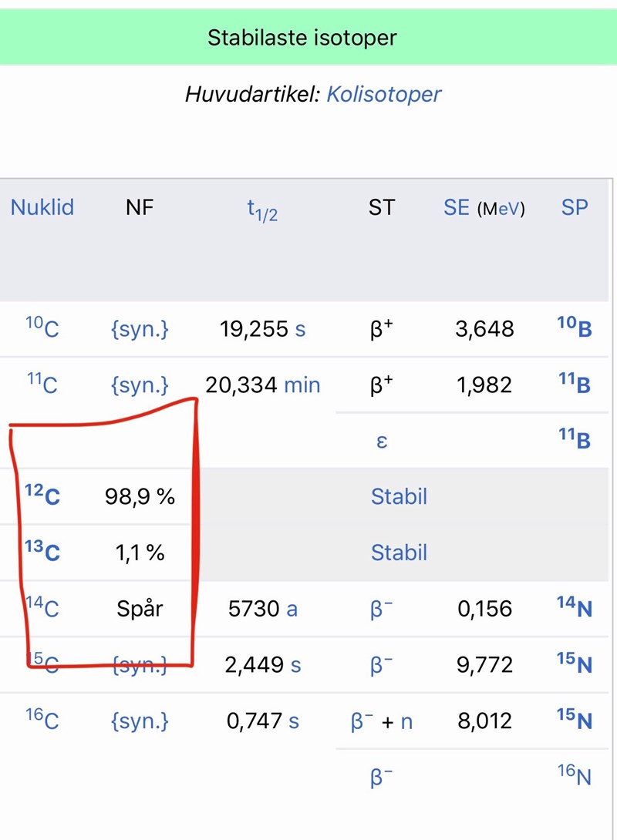The width and height of the screenshot is (617, 840).
Task: Open the t1/2 half-life header link
Action: [x=262, y=209]
